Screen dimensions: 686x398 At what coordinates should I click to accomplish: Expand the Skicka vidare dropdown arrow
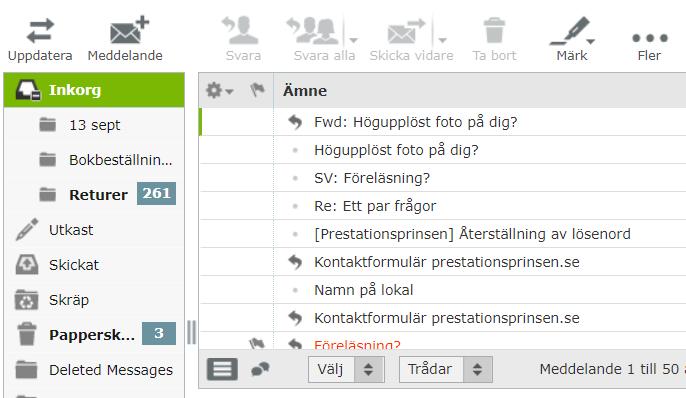click(443, 40)
